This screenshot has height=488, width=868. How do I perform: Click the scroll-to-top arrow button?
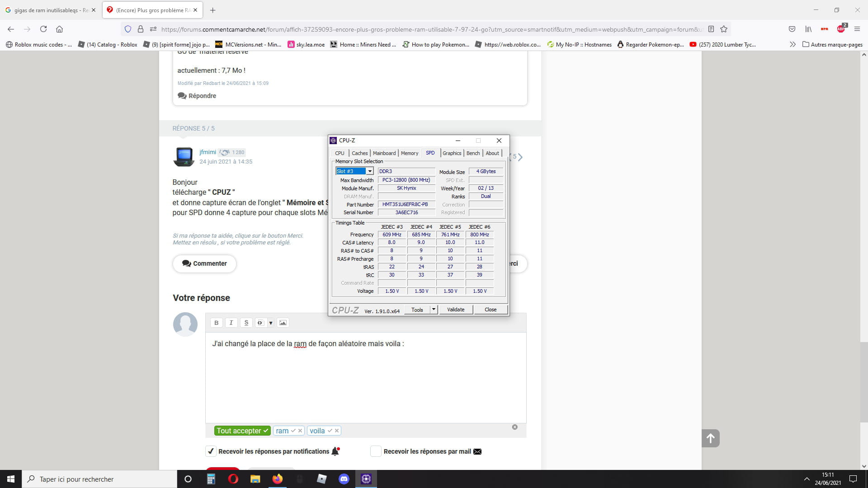click(x=710, y=438)
